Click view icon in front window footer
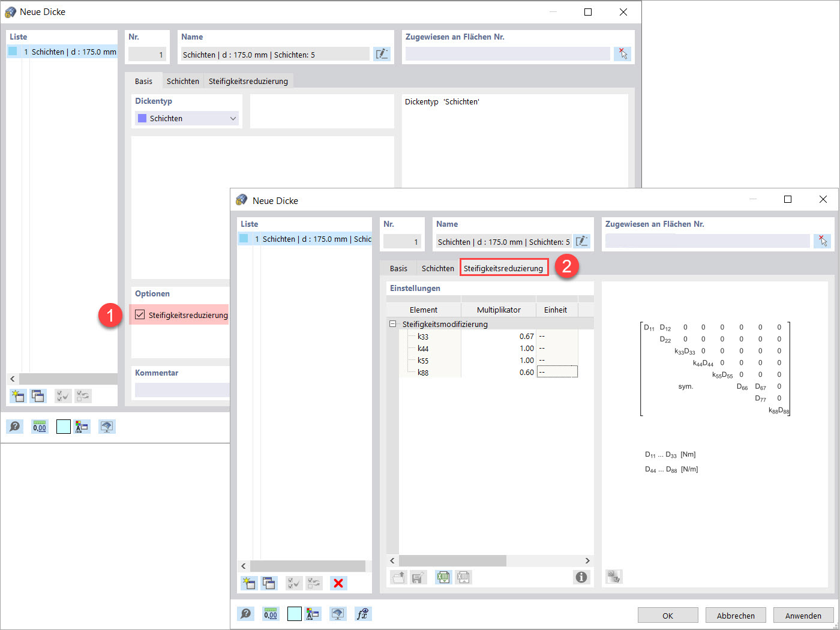840x630 pixels. 338,614
